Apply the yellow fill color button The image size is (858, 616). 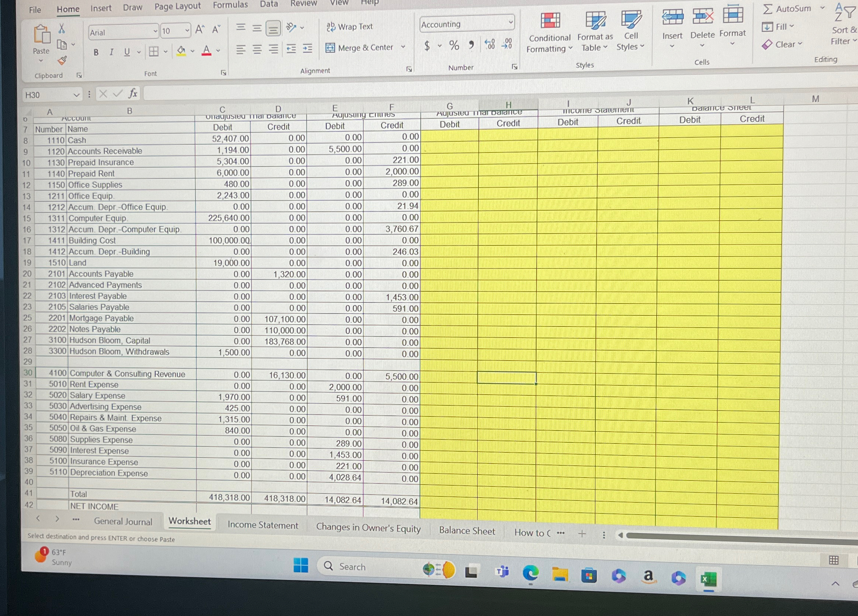click(181, 51)
